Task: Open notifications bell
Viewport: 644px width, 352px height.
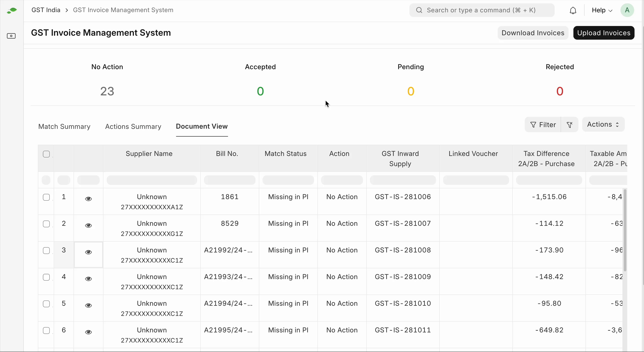Action: click(573, 11)
